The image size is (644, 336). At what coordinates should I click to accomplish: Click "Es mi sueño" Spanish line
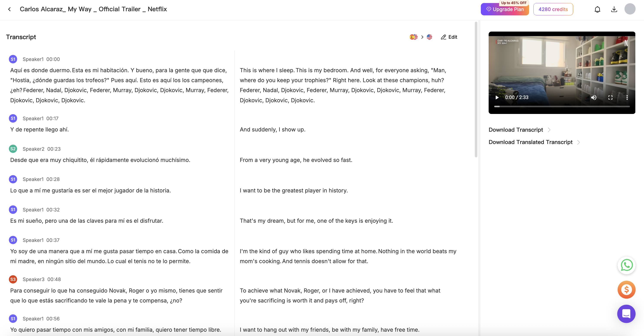point(87,221)
